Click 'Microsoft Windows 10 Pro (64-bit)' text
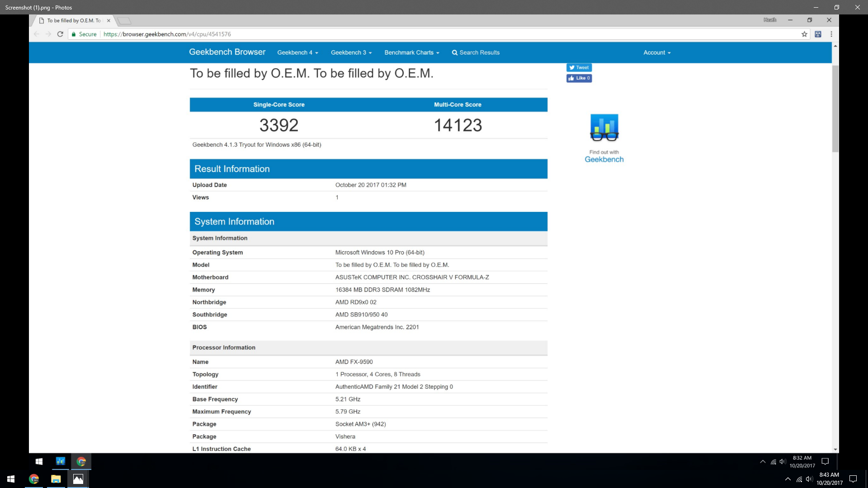868x488 pixels. pyautogui.click(x=380, y=253)
